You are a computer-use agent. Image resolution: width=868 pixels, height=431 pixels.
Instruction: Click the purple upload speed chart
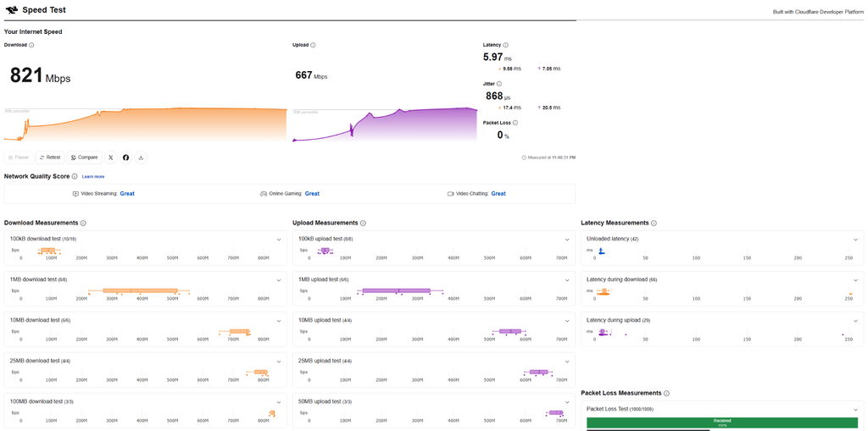pyautogui.click(x=385, y=125)
